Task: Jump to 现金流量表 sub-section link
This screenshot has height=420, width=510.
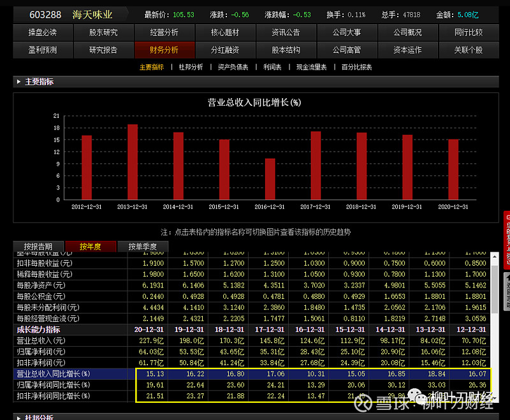Action: click(311, 68)
